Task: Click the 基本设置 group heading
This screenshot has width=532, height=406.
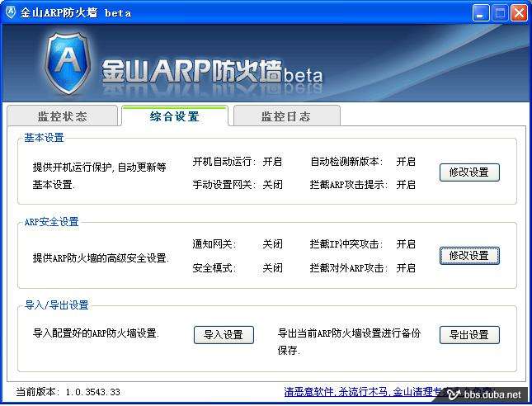Action: pos(44,138)
